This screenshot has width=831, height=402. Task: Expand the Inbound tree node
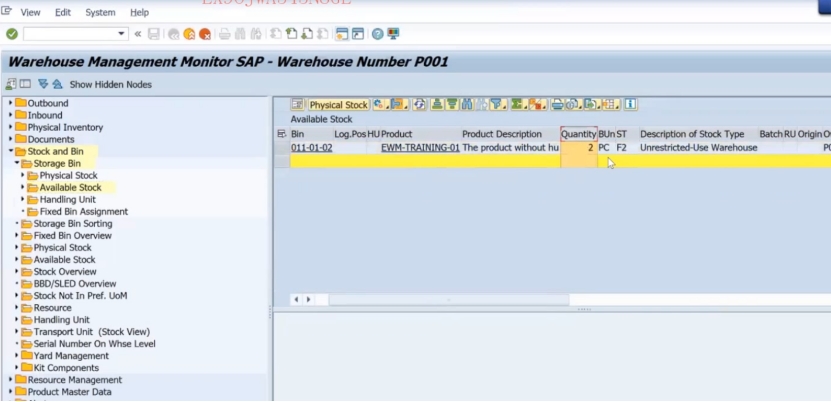11,115
